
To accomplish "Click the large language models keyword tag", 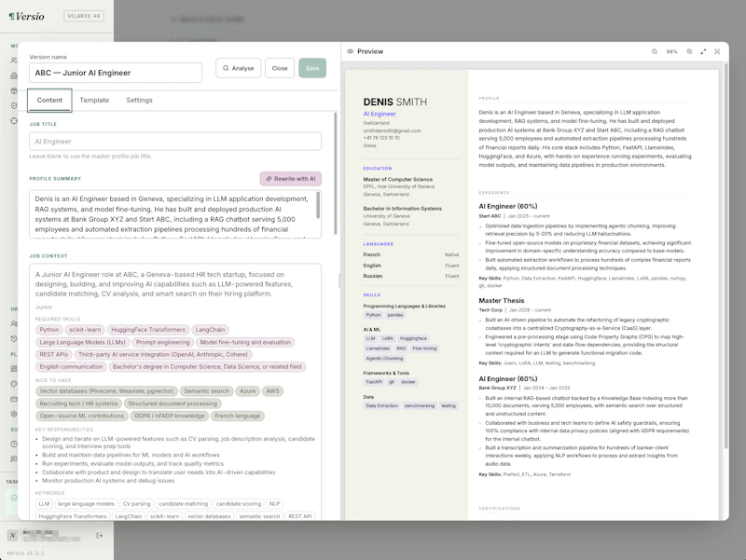I will [86, 504].
